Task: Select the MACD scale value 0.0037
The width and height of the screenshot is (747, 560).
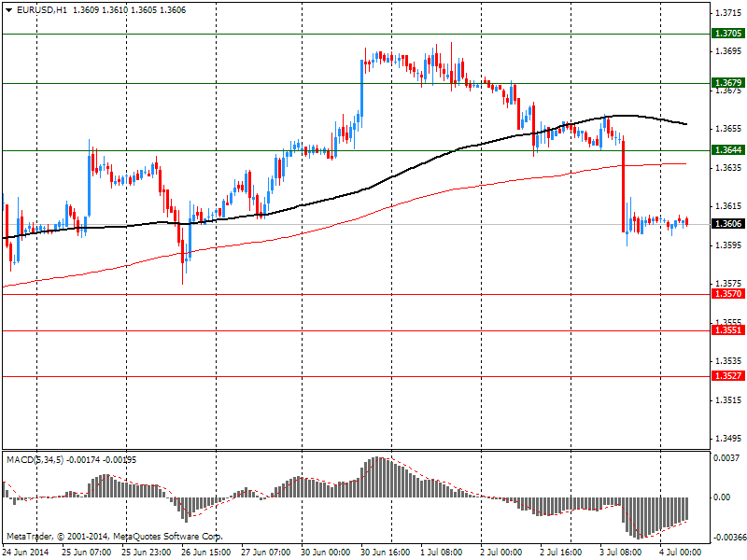Action: coord(726,458)
